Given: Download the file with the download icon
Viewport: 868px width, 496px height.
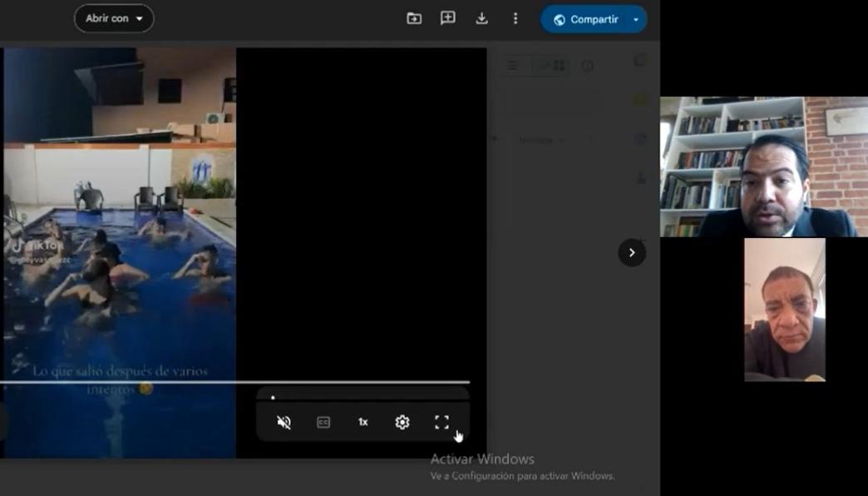Looking at the screenshot, I should pos(481,18).
